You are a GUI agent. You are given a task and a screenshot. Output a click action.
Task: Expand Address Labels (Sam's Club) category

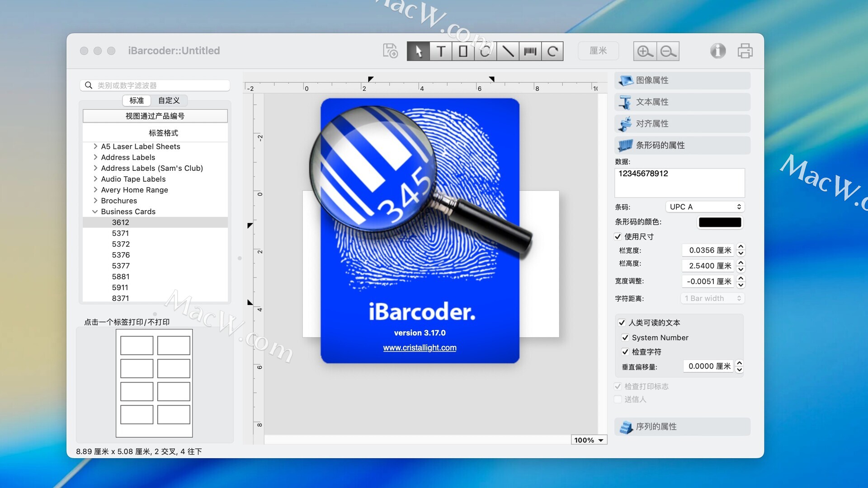click(x=95, y=168)
